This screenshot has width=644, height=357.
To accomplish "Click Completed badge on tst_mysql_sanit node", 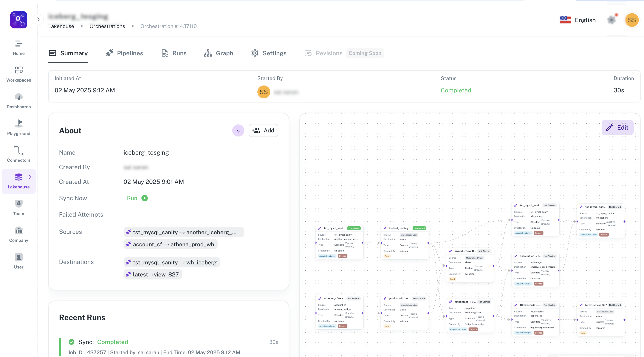I will point(354,228).
